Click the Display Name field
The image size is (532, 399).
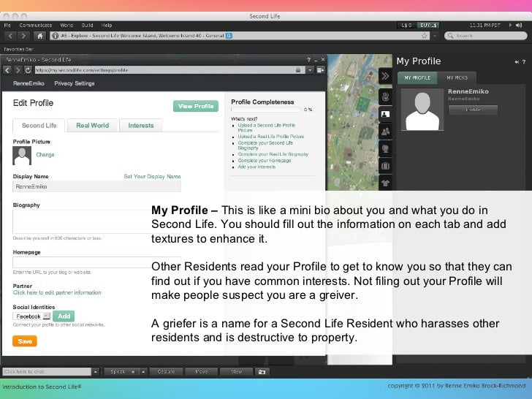tap(96, 186)
